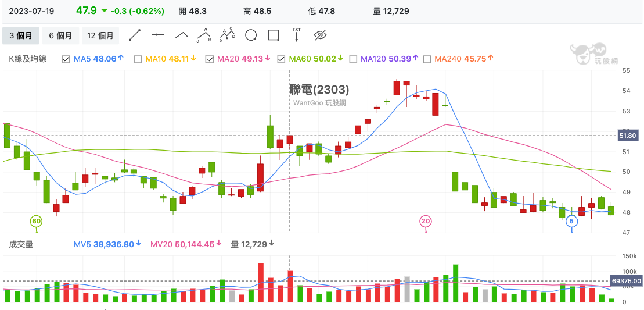
Task: Select the circle drawing tool
Action: click(x=251, y=35)
